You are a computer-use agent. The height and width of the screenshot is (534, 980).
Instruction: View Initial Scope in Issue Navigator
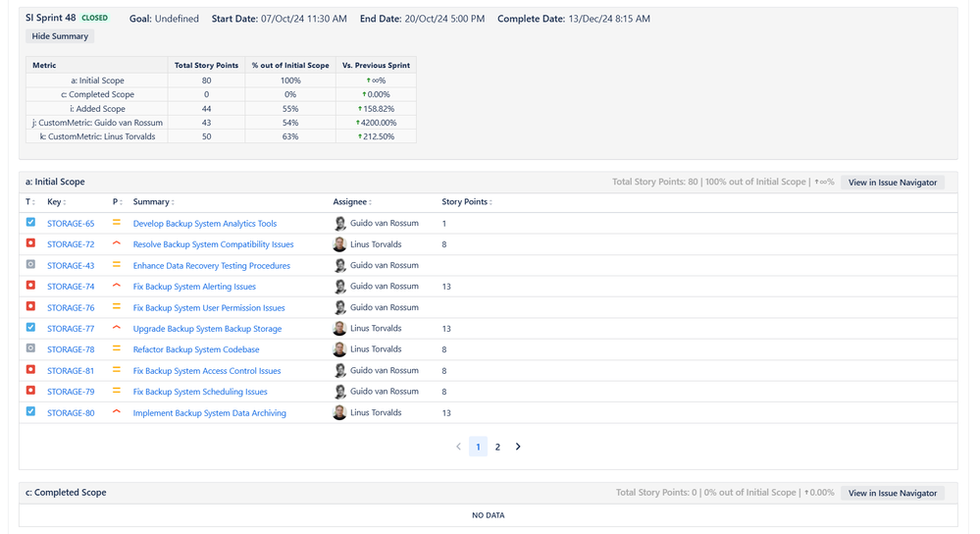tap(893, 182)
